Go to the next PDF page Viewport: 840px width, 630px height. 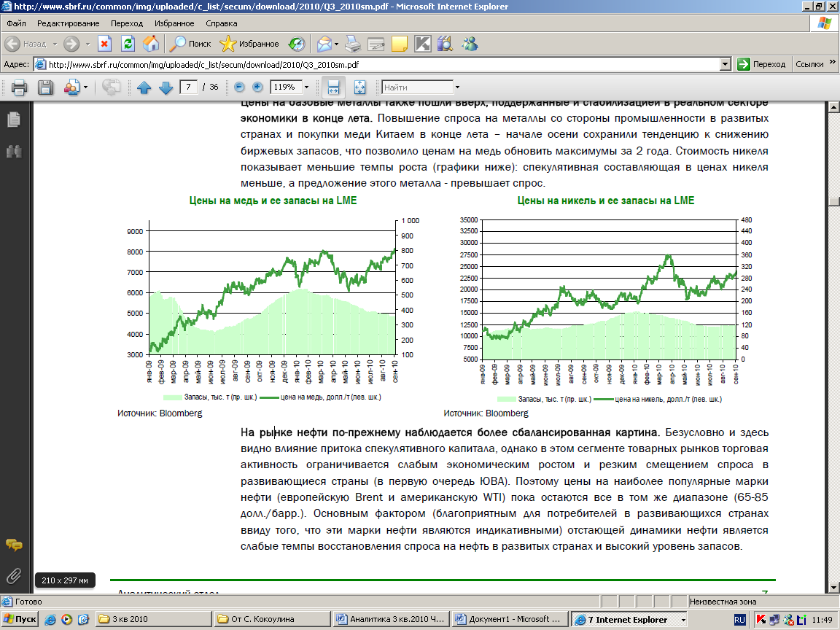click(166, 87)
